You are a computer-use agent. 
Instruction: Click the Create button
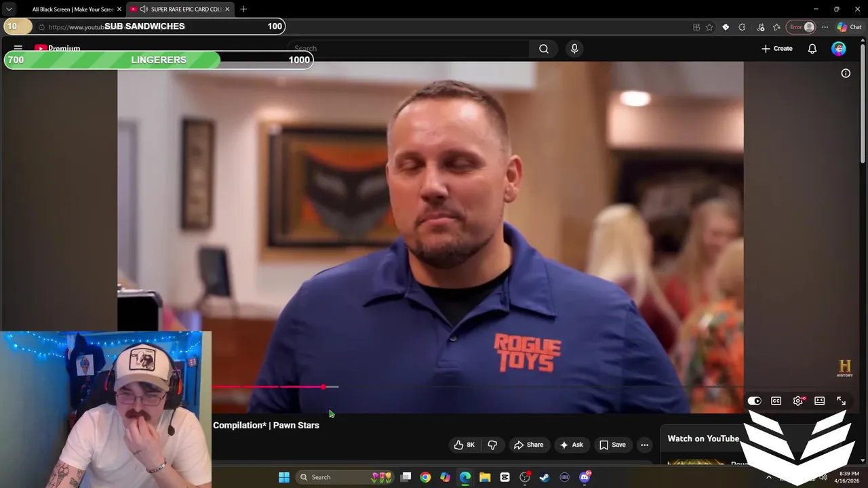777,49
